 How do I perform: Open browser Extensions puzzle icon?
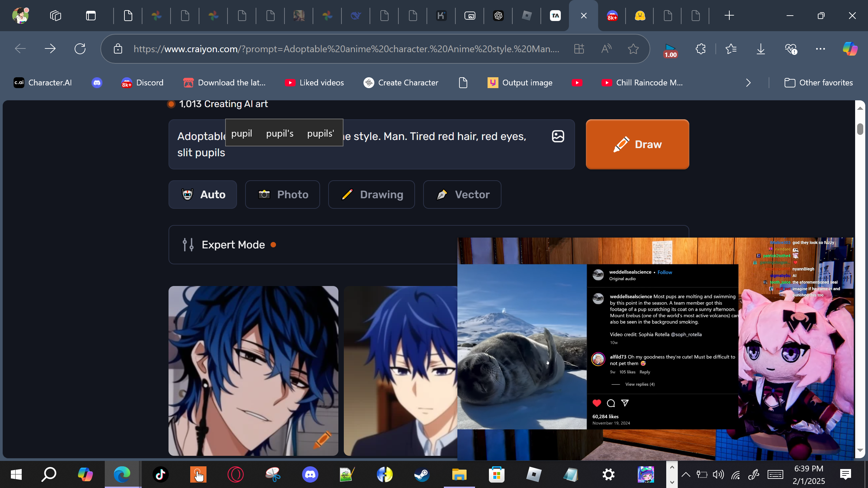(701, 49)
